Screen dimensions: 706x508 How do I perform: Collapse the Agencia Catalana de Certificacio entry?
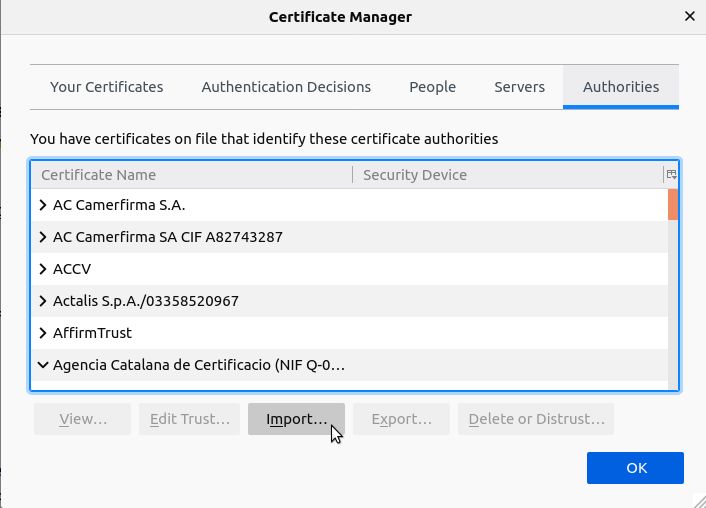point(43,365)
